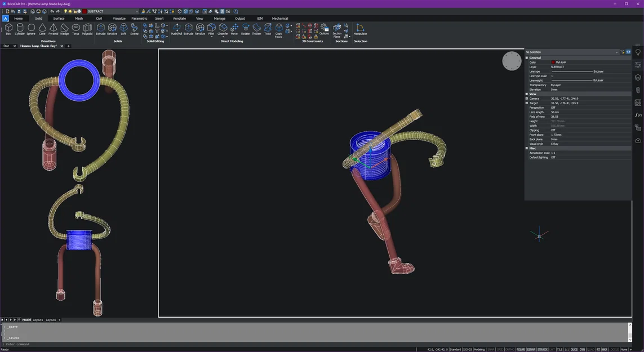The image size is (644, 352).
Task: Open the Layout1 tab
Action: 38,319
